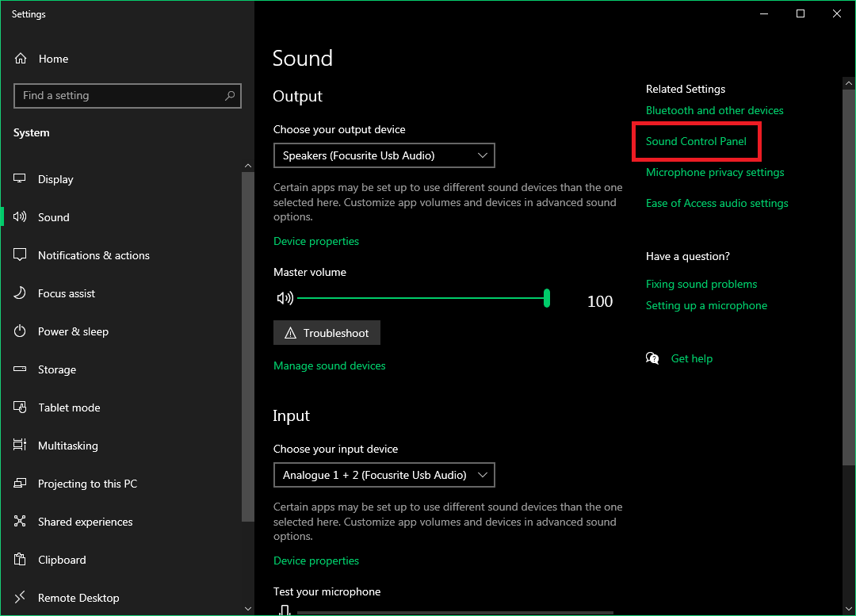Click the master volume slider handle
This screenshot has height=616, width=856.
click(547, 298)
